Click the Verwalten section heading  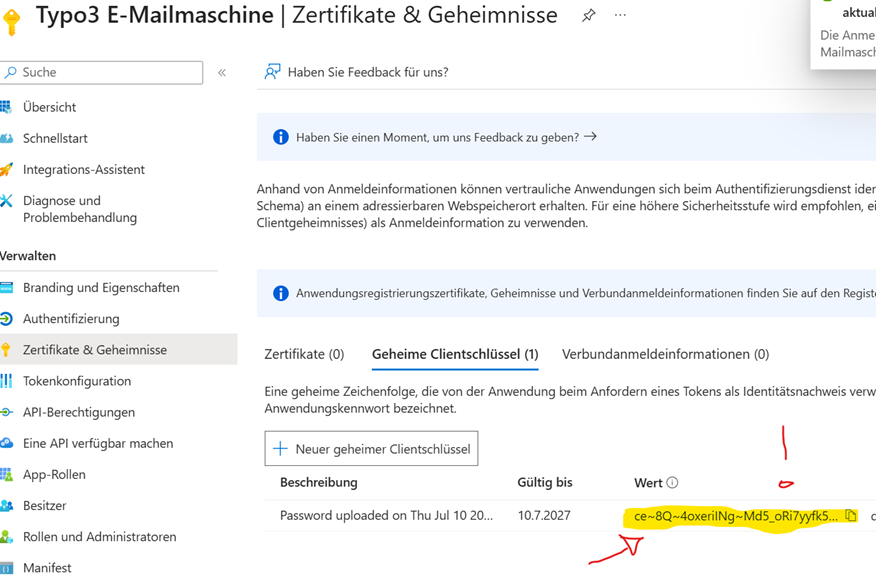[x=28, y=256]
